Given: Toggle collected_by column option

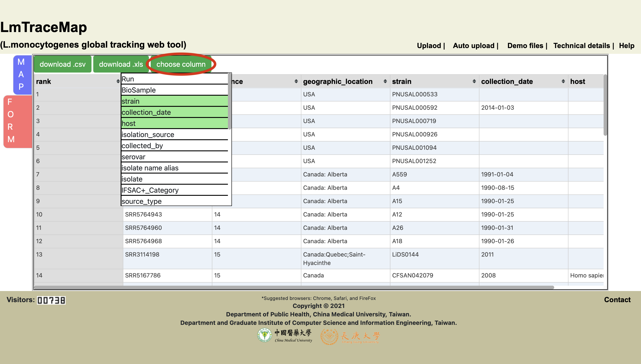Looking at the screenshot, I should (174, 146).
